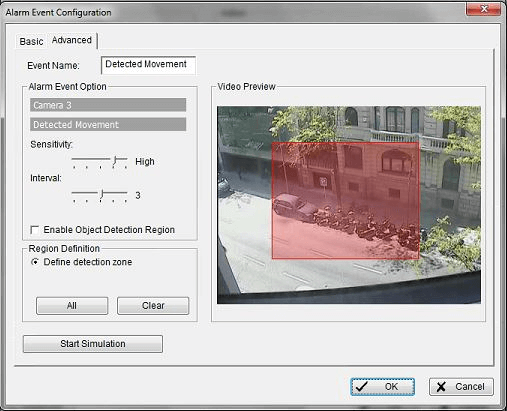
Task: Click the Interval slider handle
Action: click(x=102, y=194)
